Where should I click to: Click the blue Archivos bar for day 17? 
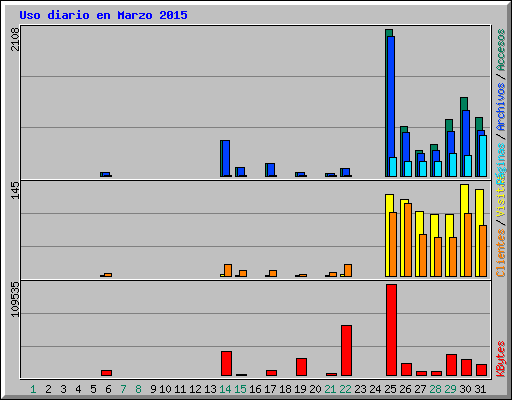click(x=271, y=169)
